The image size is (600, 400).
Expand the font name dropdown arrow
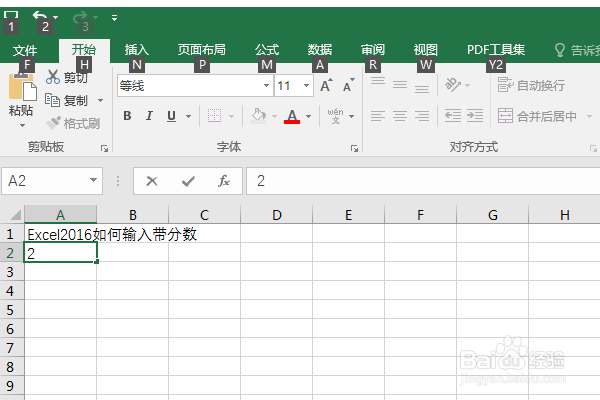tap(266, 85)
